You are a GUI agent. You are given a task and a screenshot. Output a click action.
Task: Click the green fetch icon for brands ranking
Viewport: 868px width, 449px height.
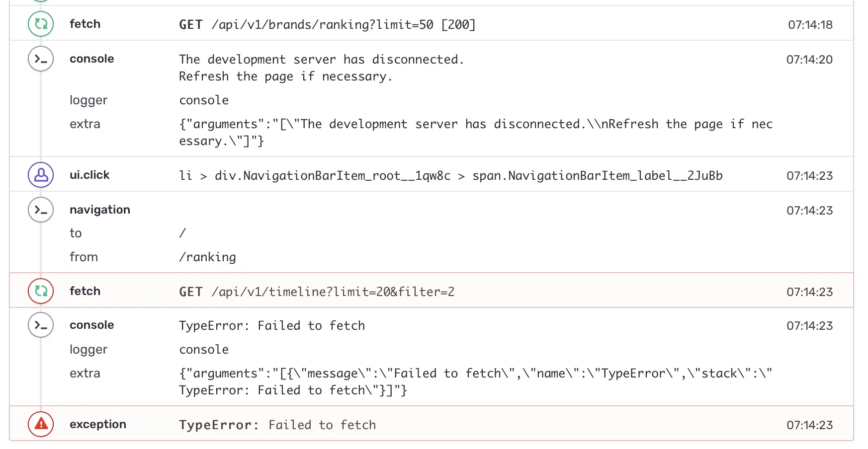[41, 24]
